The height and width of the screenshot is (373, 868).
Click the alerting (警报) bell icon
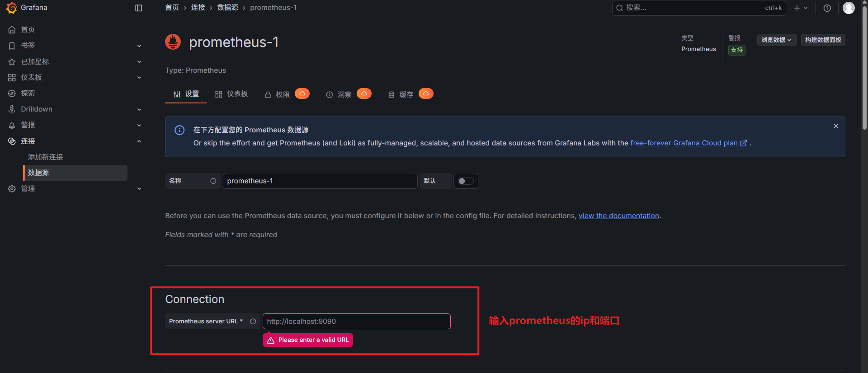tap(12, 125)
